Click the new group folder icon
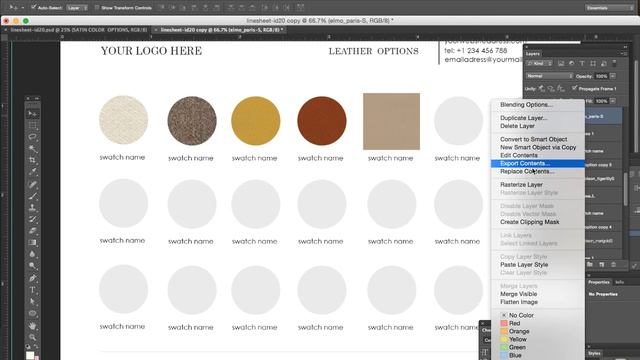 pos(590,264)
